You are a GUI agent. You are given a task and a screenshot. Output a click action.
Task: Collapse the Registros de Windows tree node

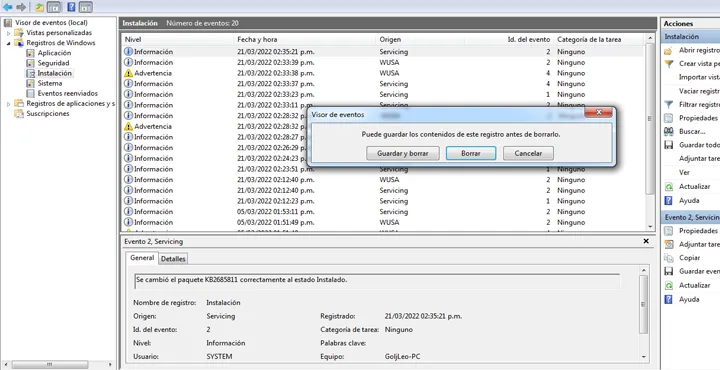click(x=8, y=43)
